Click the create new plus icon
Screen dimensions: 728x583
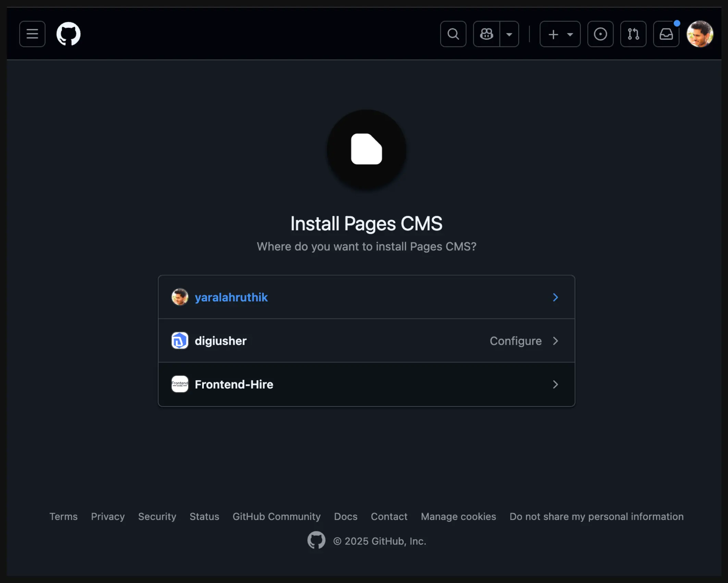(x=553, y=34)
